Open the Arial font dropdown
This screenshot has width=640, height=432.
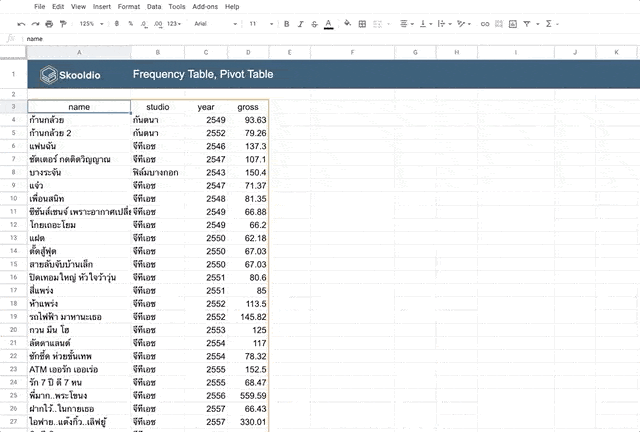215,24
